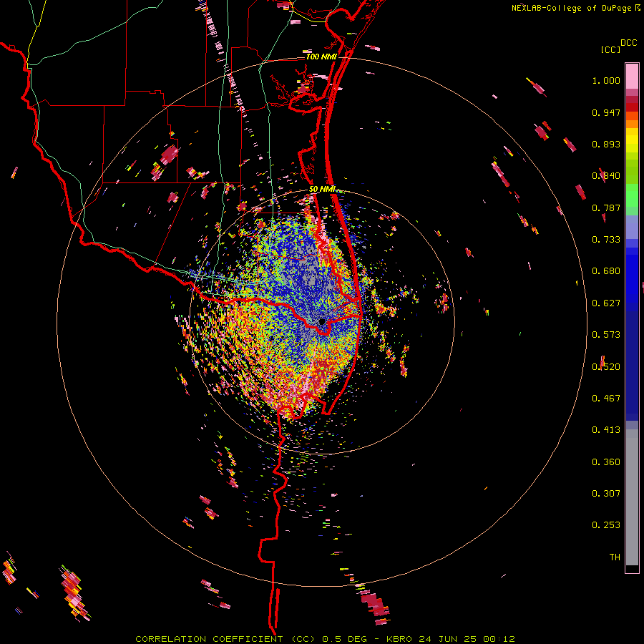Click the 0.360 color scale value
This screenshot has width=644, height=644.
pyautogui.click(x=606, y=462)
